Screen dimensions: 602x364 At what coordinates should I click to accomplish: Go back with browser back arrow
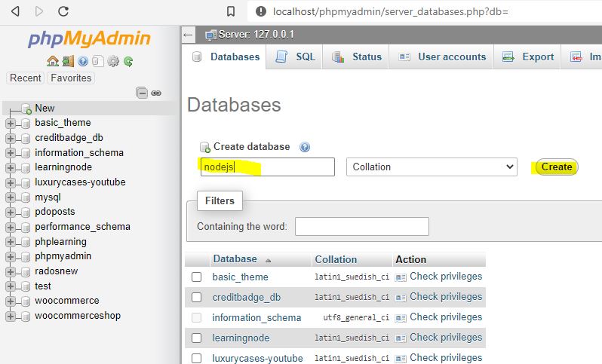pyautogui.click(x=15, y=11)
